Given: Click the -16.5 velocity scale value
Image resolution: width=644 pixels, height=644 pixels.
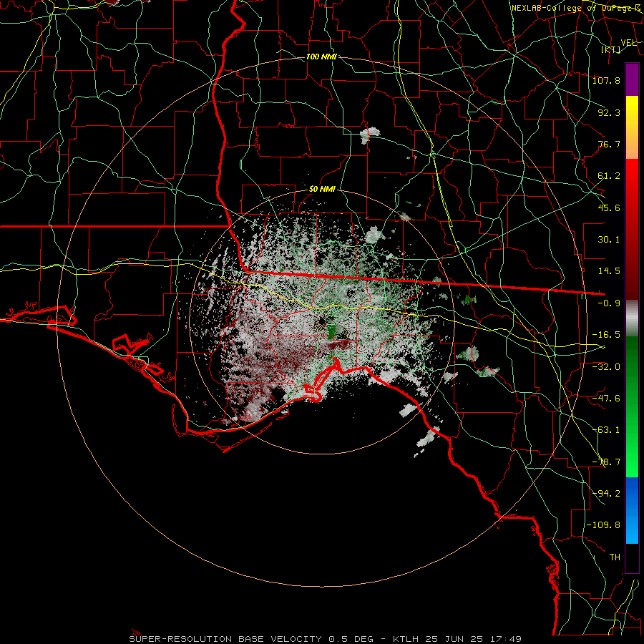Looking at the screenshot, I should pyautogui.click(x=606, y=335).
